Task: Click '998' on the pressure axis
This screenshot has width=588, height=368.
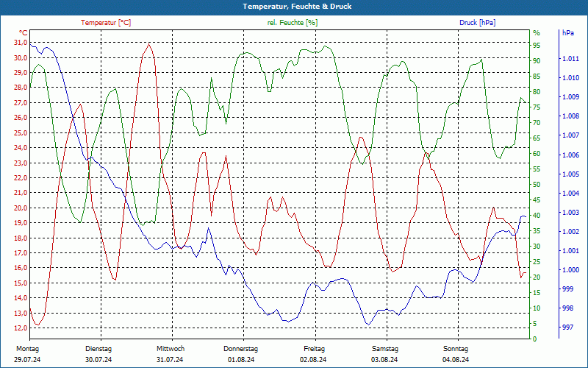Action: (x=567, y=308)
